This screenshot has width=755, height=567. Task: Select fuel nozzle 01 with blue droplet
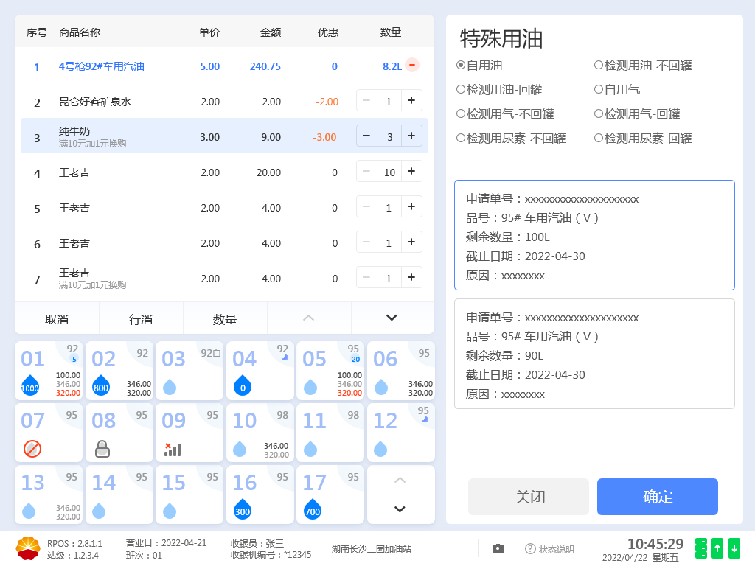pos(43,371)
